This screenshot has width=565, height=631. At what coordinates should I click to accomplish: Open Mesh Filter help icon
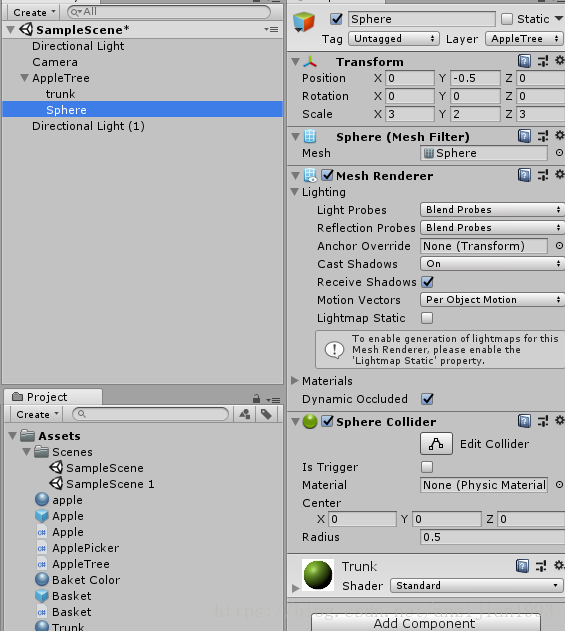point(524,136)
